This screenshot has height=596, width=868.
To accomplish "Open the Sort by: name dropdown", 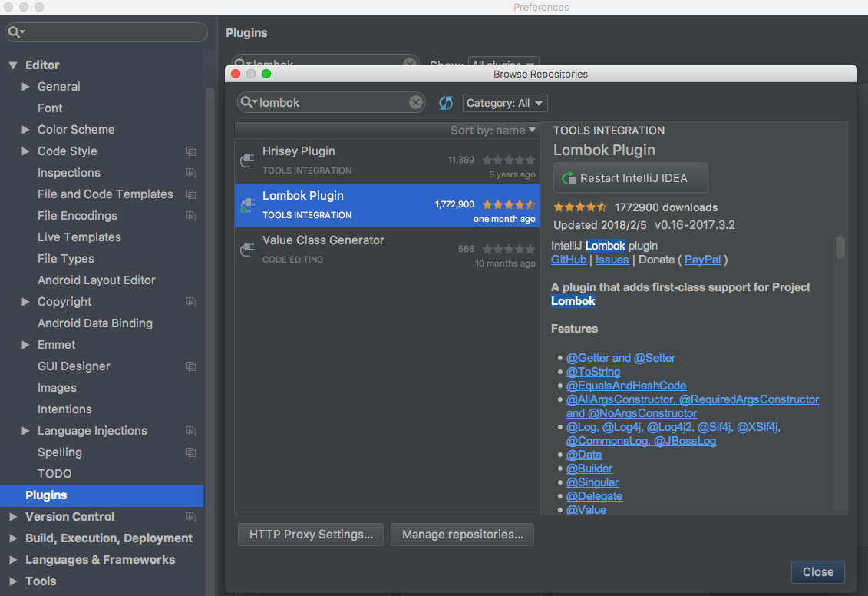I will point(493,130).
